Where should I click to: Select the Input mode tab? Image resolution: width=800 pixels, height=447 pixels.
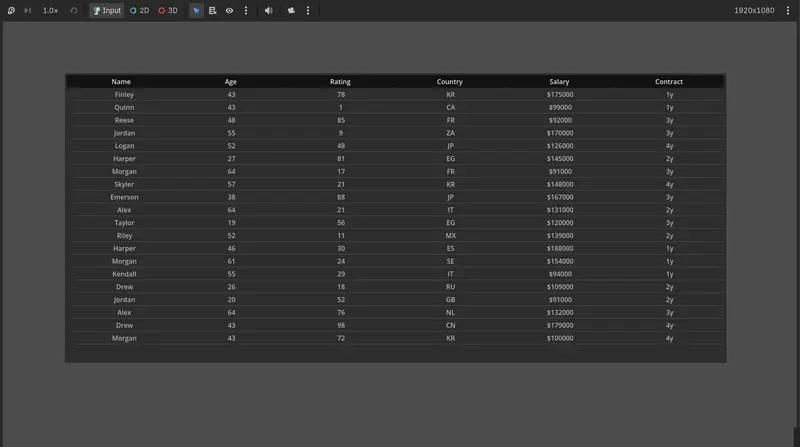107,10
